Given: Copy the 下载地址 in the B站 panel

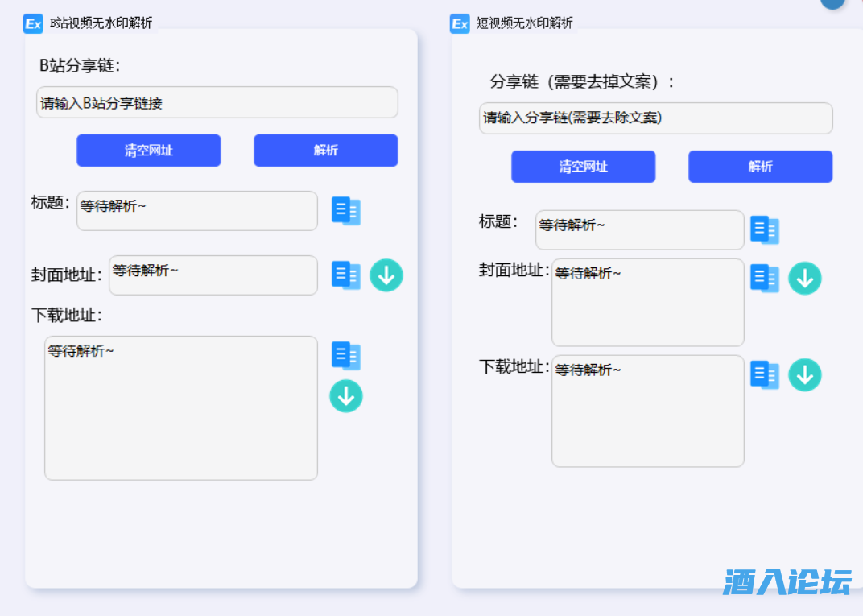Looking at the screenshot, I should pyautogui.click(x=346, y=355).
